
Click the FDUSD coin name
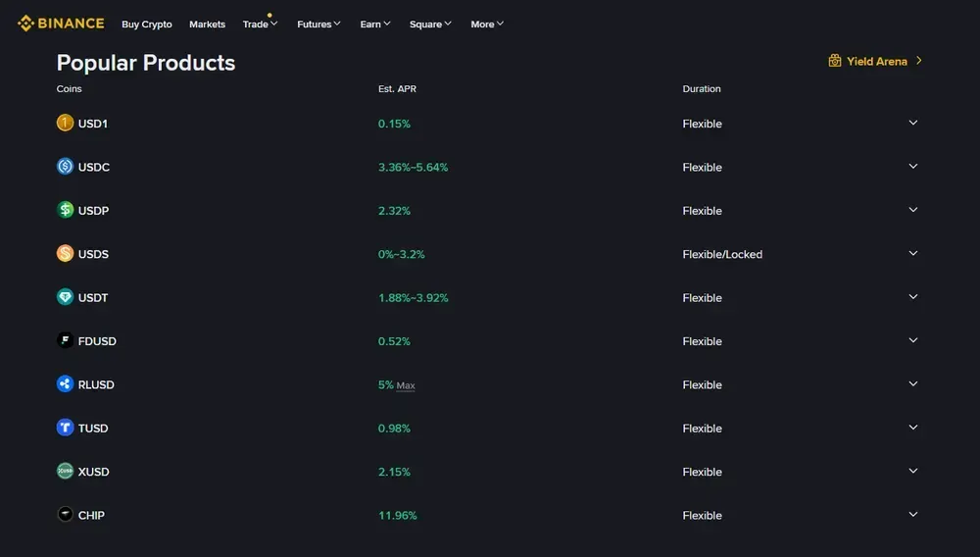[x=97, y=341]
